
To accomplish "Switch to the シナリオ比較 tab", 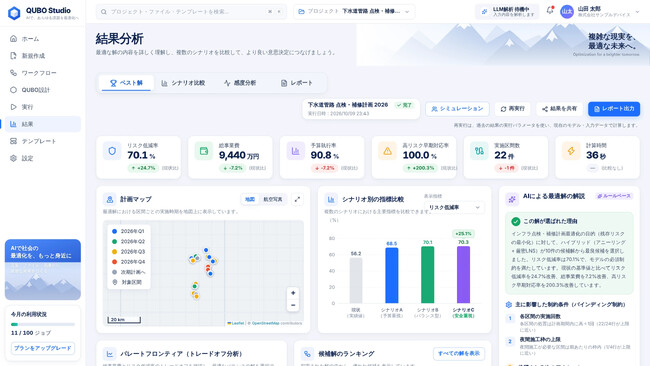I will (x=183, y=83).
